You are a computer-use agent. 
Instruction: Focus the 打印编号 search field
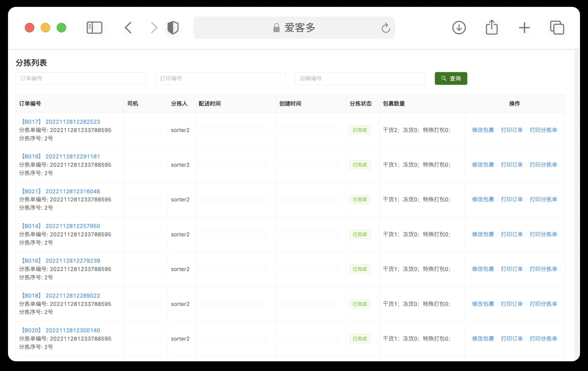coord(220,78)
